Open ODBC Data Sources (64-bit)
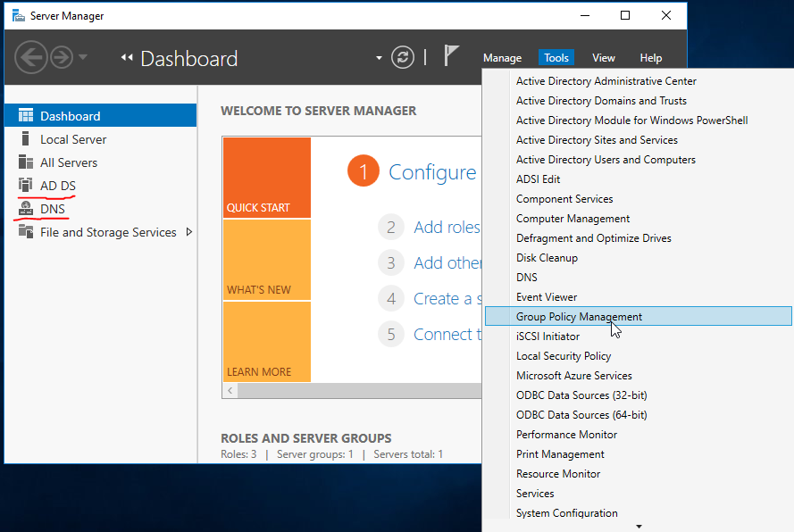 [638, 415]
